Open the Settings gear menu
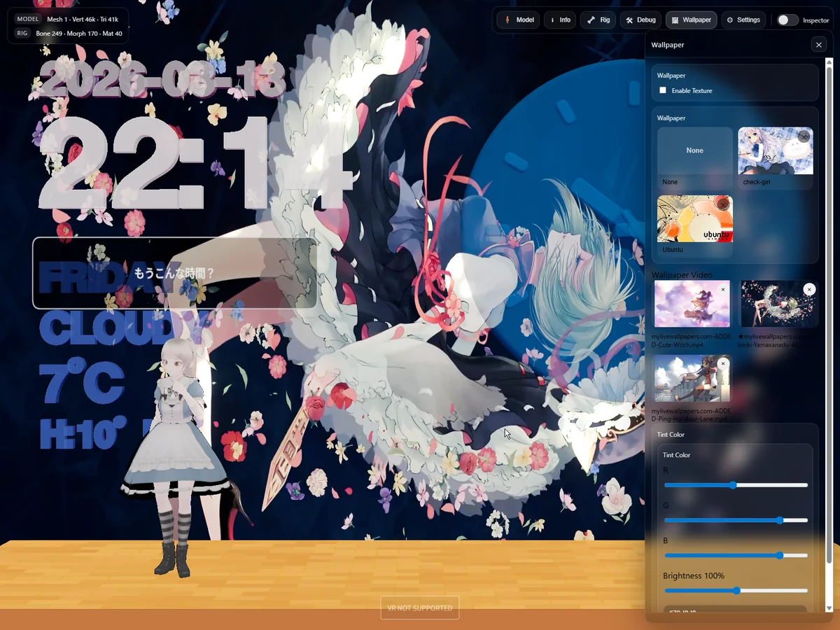The image size is (840, 630). 743,20
